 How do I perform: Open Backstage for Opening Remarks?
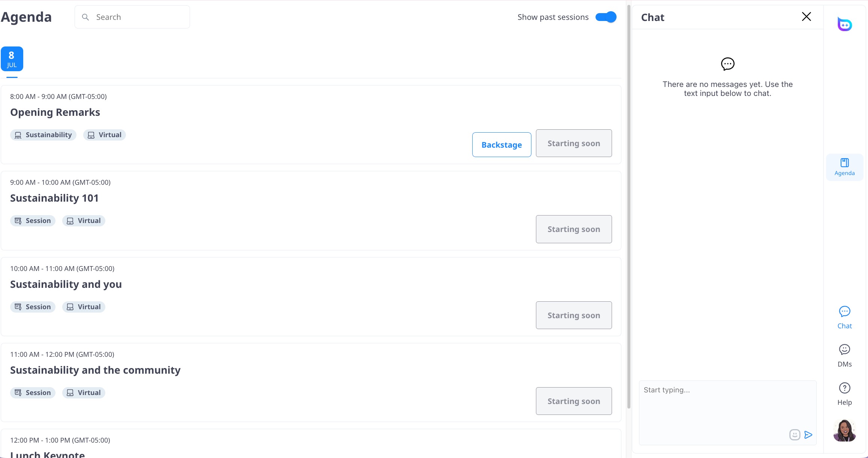coord(501,145)
